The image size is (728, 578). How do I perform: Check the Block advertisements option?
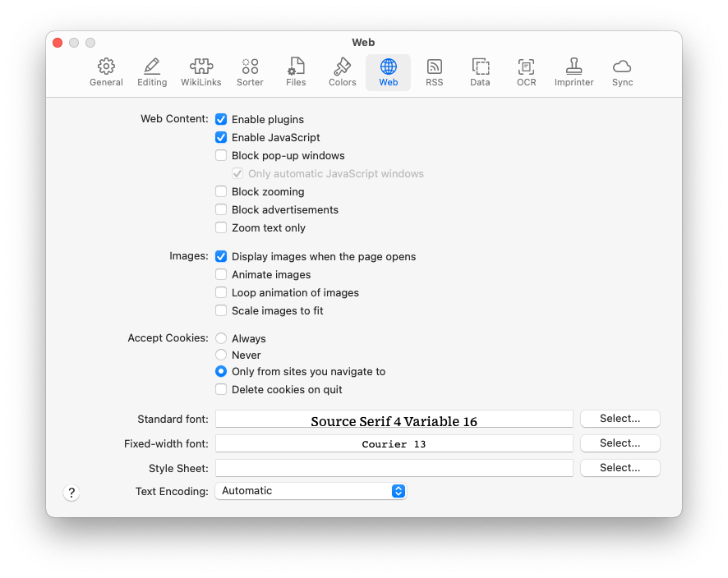[x=221, y=210]
